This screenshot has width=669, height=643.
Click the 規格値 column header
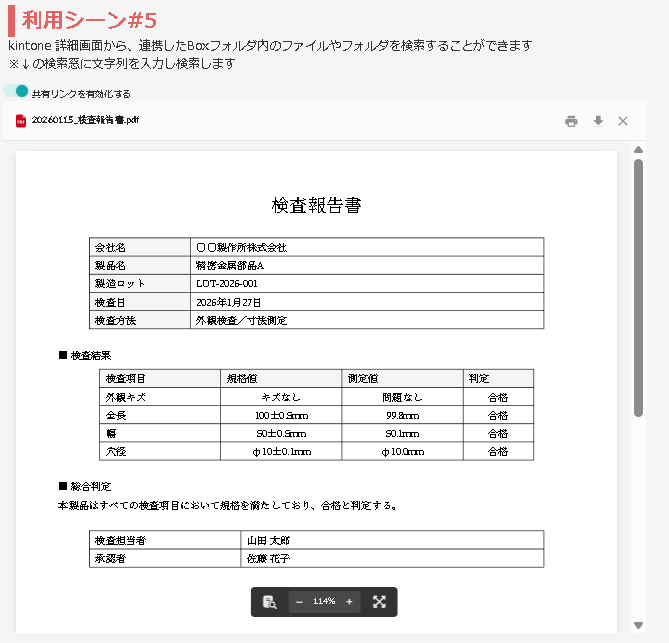[x=281, y=378]
